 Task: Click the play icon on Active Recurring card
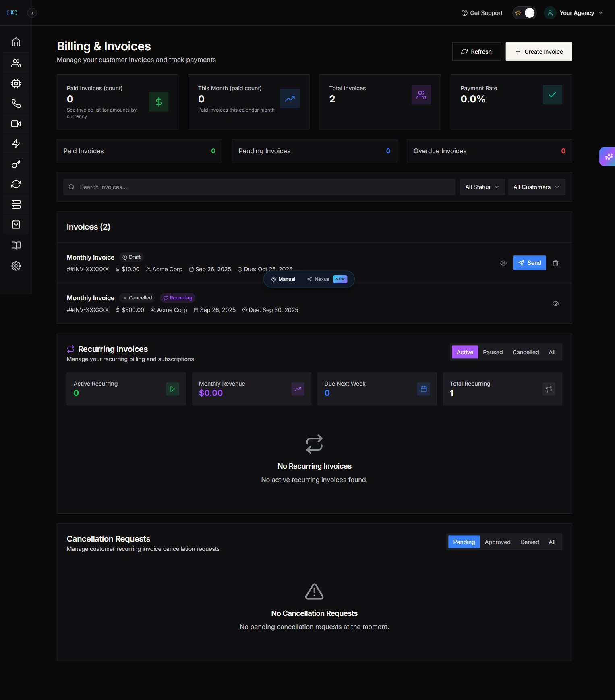[x=172, y=389]
